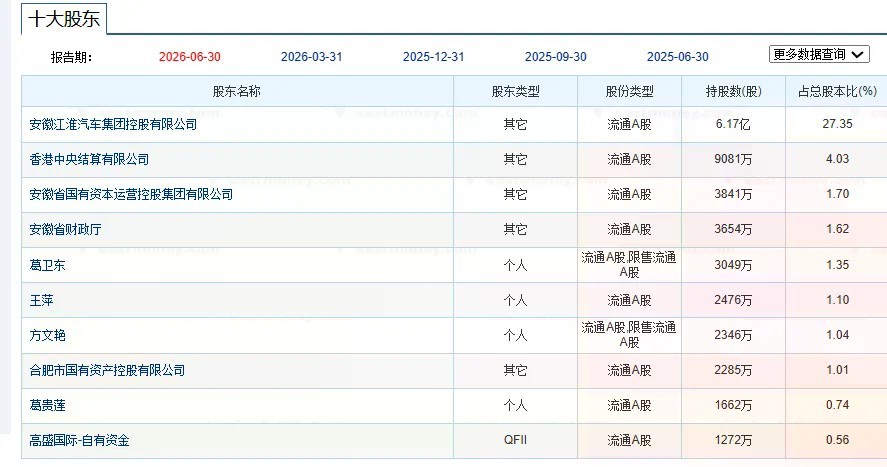Select the 十大股东 tab

[x=64, y=19]
